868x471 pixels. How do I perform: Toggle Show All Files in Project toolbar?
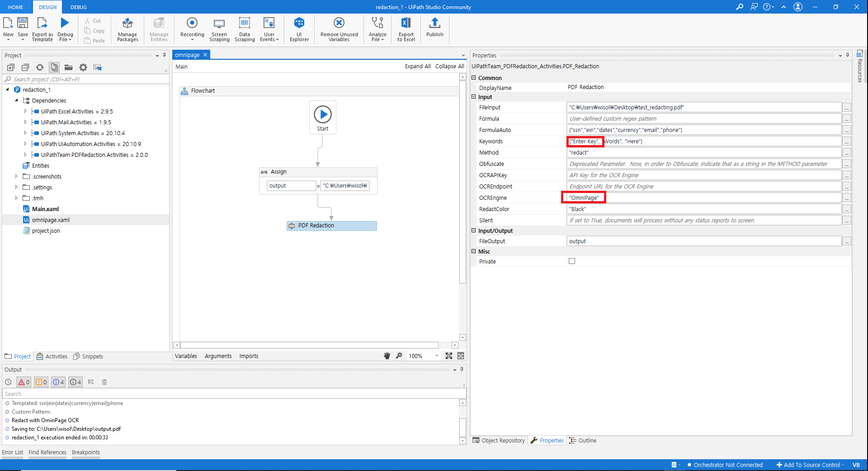pos(54,67)
